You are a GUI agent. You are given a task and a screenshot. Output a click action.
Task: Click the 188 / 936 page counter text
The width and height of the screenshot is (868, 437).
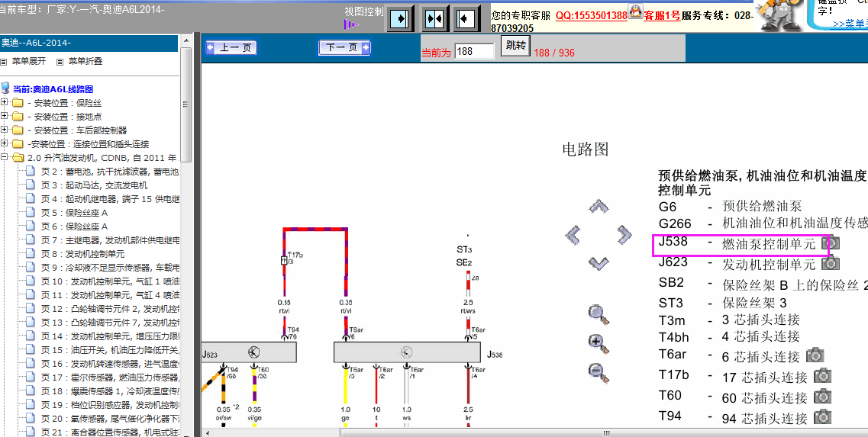point(554,53)
